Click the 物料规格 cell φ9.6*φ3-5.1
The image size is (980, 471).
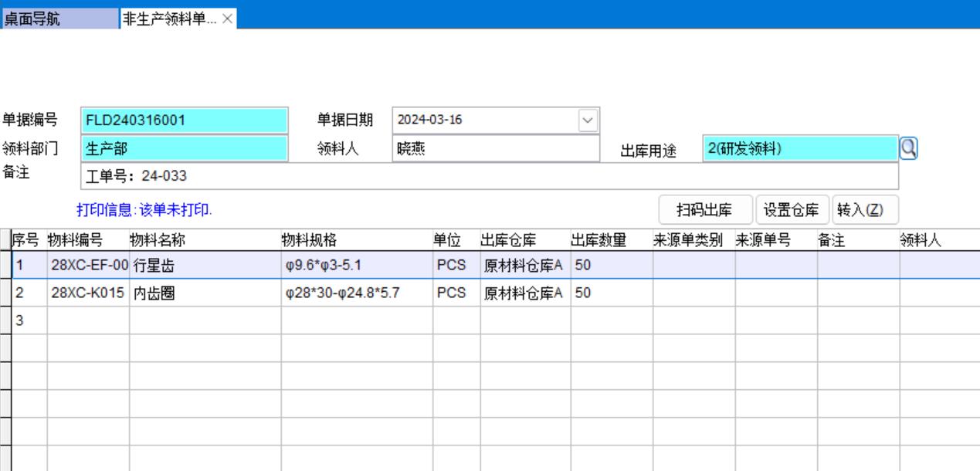[355, 266]
